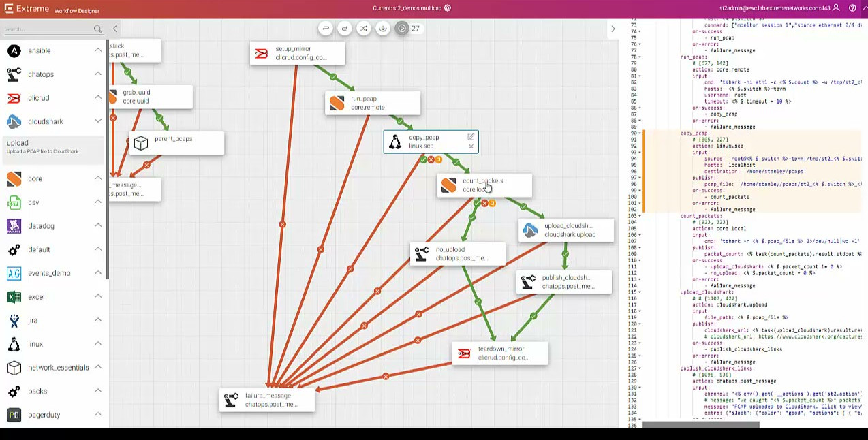This screenshot has height=440, width=868.
Task: Click the undo button in canvas toolbar
Action: [x=326, y=29]
